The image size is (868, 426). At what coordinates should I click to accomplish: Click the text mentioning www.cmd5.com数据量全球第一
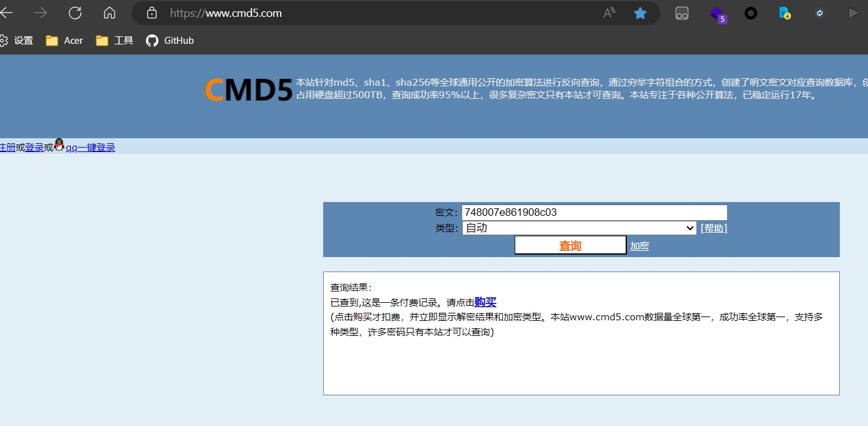click(x=577, y=325)
